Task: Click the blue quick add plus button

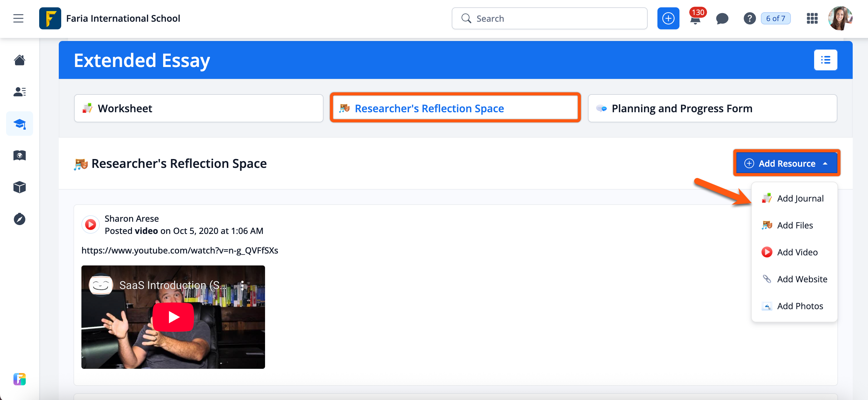Action: click(668, 19)
